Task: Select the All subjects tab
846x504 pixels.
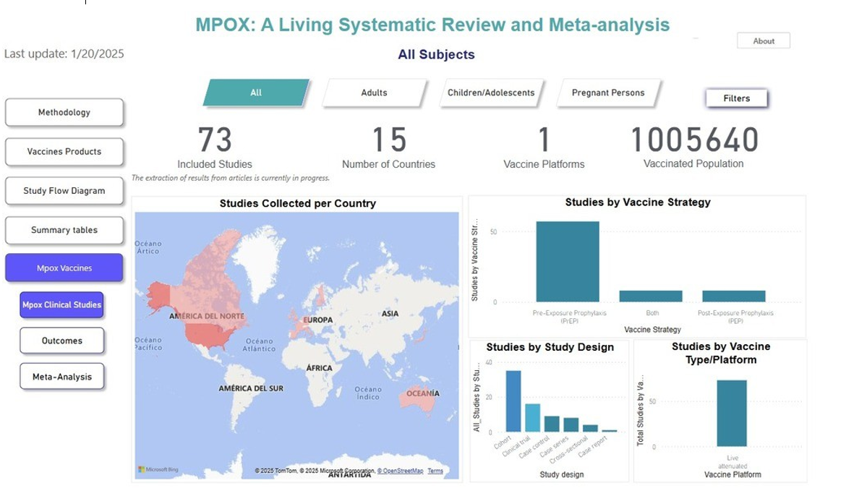Action: coord(256,93)
